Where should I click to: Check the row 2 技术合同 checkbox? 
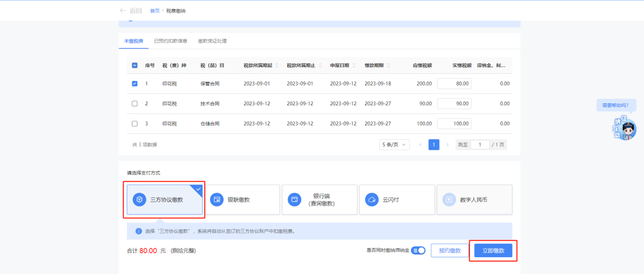point(134,103)
